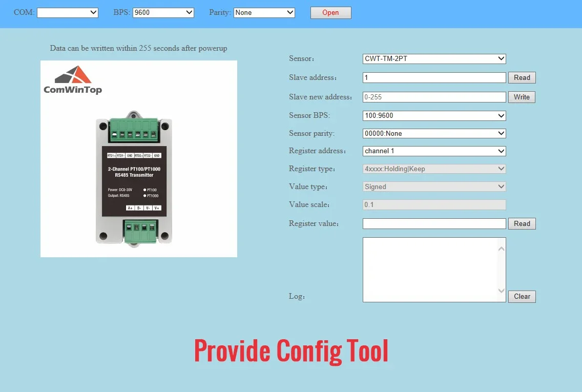
Task: Click the log scrollbar down arrow
Action: pos(502,291)
